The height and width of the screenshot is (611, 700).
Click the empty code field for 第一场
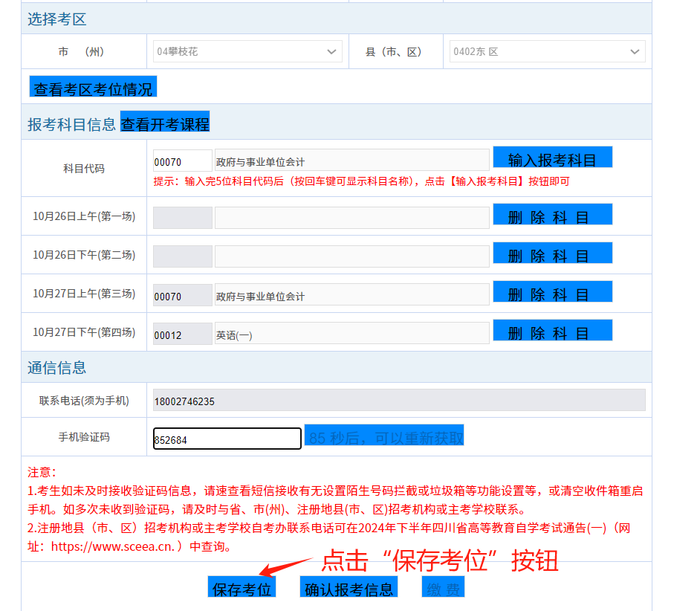click(182, 217)
